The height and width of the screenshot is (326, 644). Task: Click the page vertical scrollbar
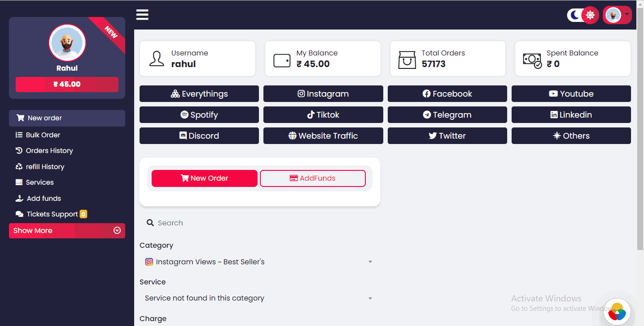(x=640, y=130)
